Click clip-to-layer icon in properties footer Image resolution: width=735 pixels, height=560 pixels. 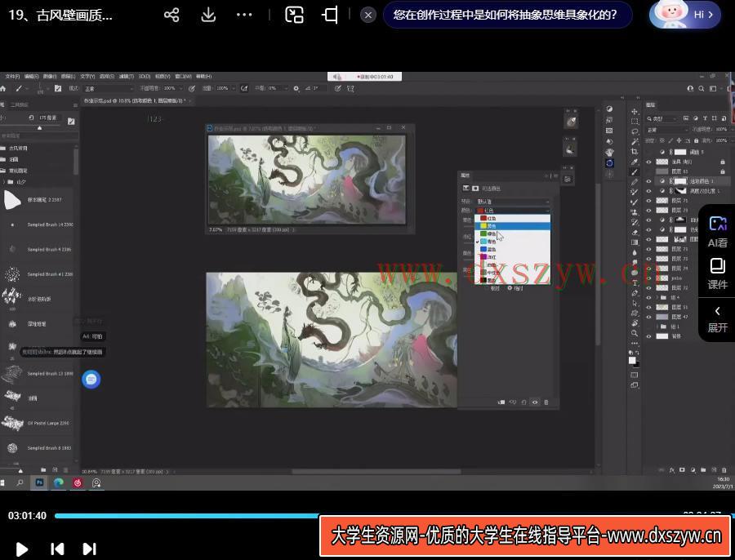[x=501, y=402]
